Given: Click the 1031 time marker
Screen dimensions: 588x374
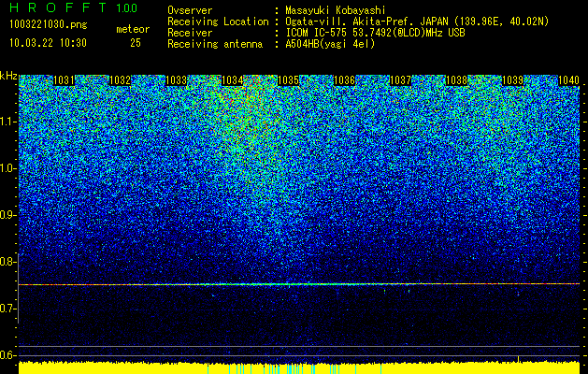Looking at the screenshot, I should [x=64, y=80].
